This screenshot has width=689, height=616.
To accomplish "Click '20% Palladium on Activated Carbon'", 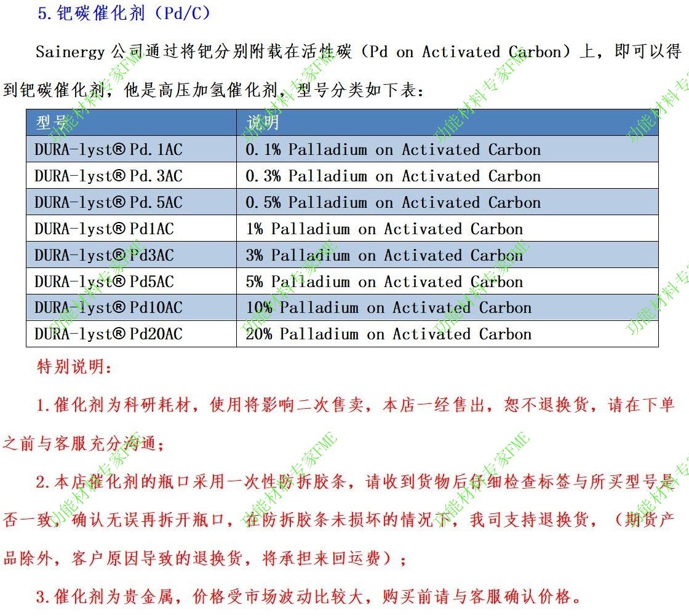I will 389,334.
